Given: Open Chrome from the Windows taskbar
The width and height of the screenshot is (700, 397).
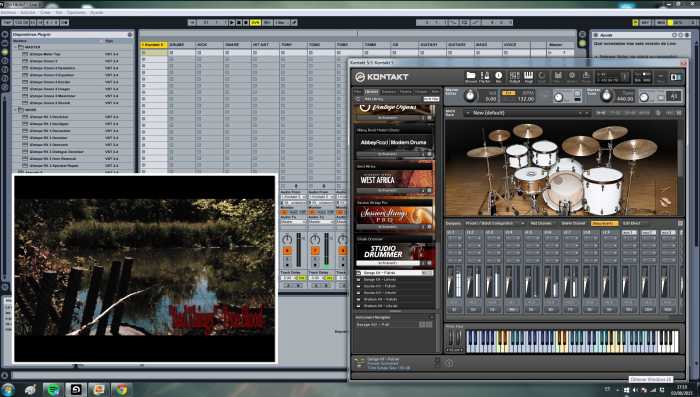Looking at the screenshot, I should point(121,389).
